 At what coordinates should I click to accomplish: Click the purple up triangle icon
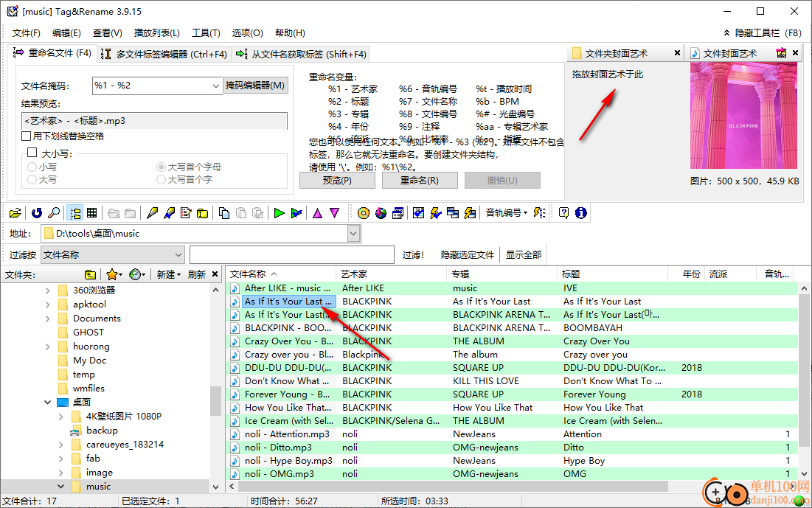317,213
